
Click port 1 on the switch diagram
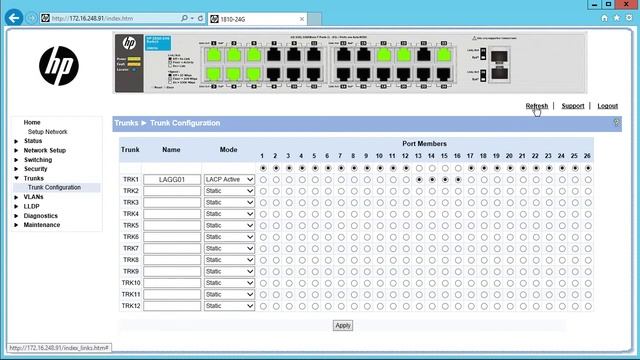213,55
